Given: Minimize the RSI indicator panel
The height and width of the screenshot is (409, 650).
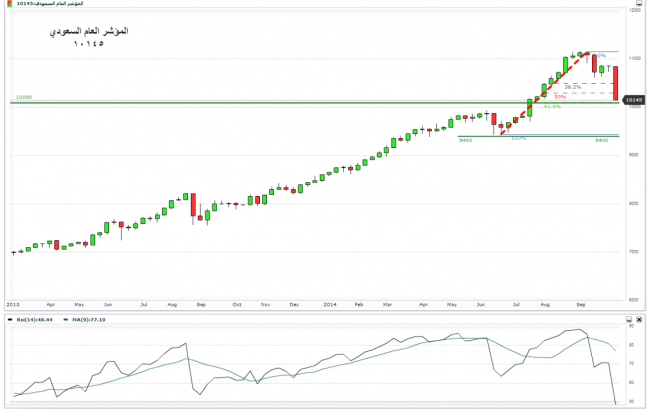Looking at the screenshot, I should coord(629,319).
